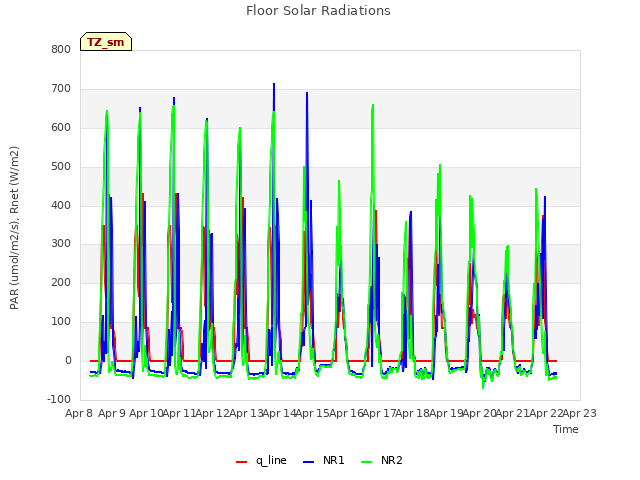
Task: Click the red q_line legend swatch
Action: (242, 462)
